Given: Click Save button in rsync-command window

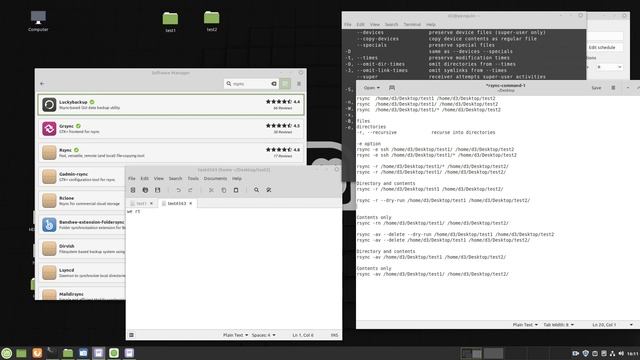Looking at the screenshot, I should click(596, 88).
